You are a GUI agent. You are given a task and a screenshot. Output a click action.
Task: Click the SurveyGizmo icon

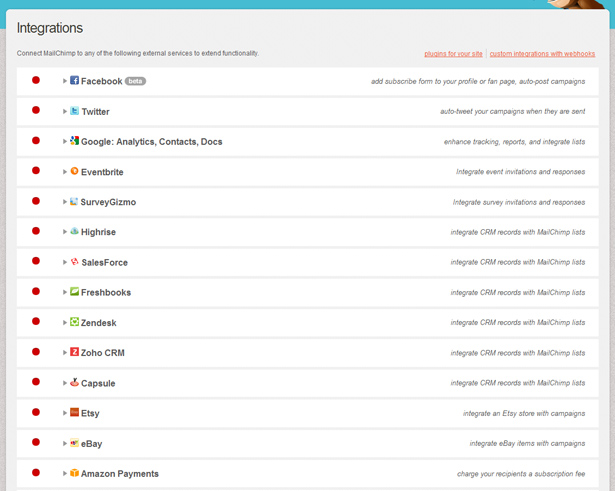click(x=74, y=201)
